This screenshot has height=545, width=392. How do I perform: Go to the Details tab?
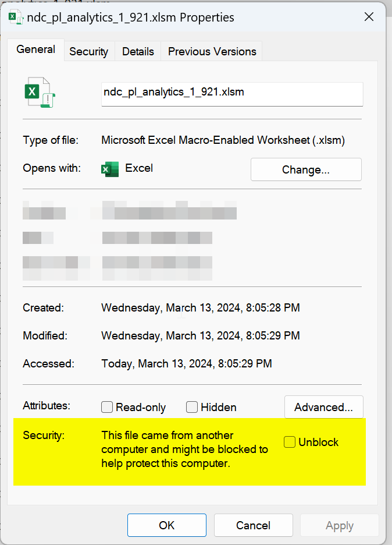[x=138, y=52]
